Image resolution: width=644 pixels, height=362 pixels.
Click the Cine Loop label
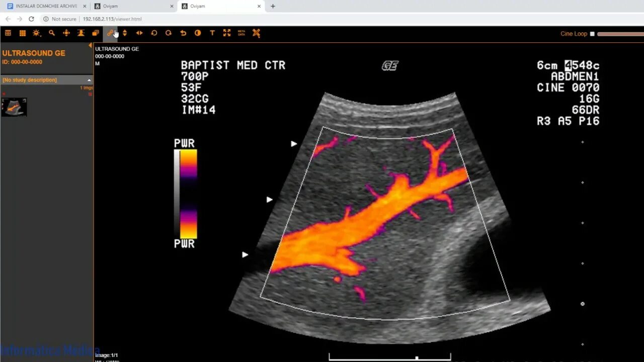coord(574,34)
